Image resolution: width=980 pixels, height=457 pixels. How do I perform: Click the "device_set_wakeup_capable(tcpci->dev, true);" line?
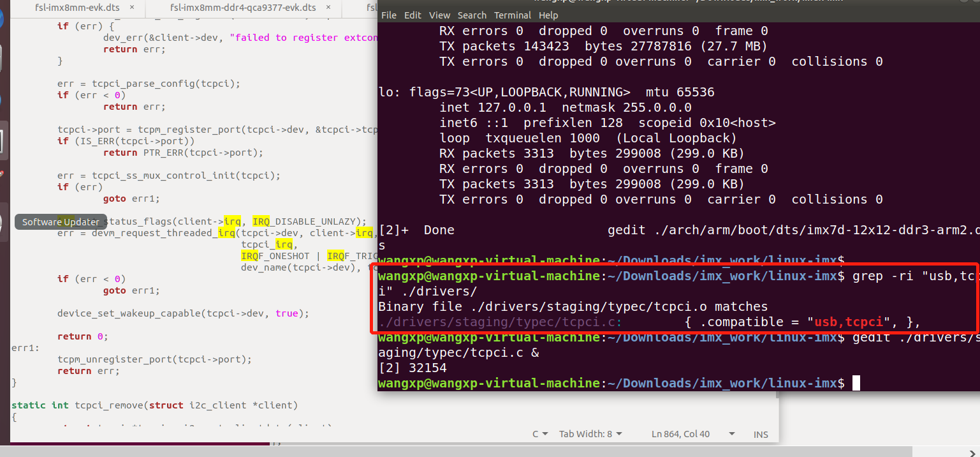[183, 313]
